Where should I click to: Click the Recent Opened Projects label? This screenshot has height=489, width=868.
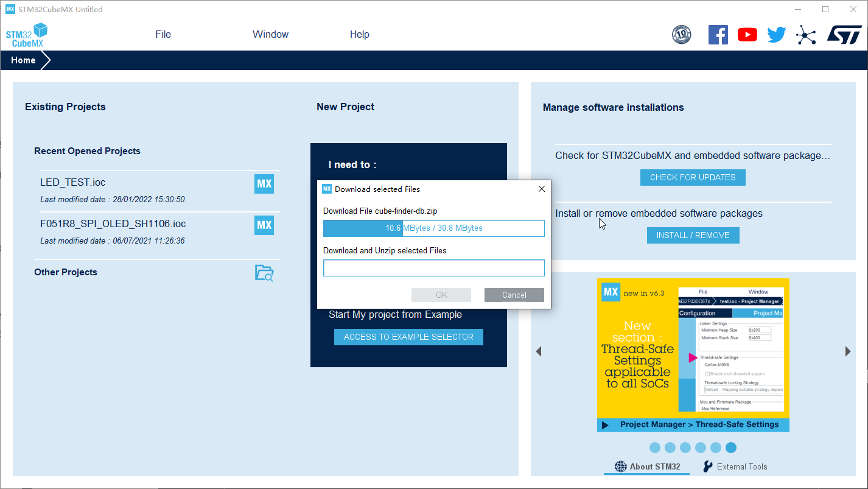(87, 151)
